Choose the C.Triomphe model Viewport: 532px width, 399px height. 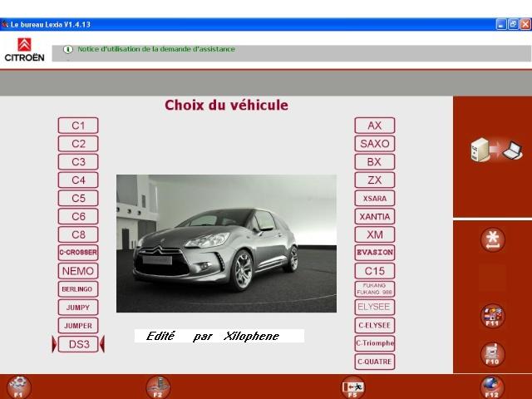click(375, 343)
